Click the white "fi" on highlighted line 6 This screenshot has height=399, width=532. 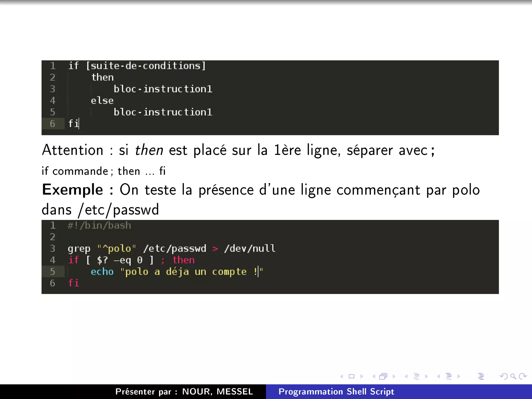coord(73,123)
